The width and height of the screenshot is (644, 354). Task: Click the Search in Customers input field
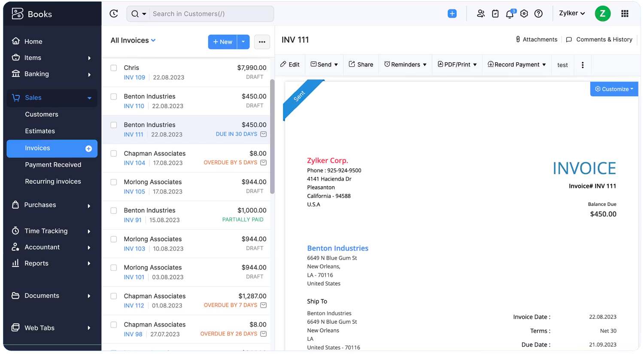(x=211, y=14)
